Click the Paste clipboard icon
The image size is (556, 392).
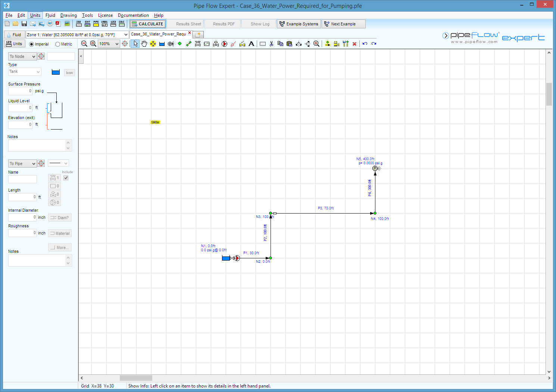click(289, 44)
